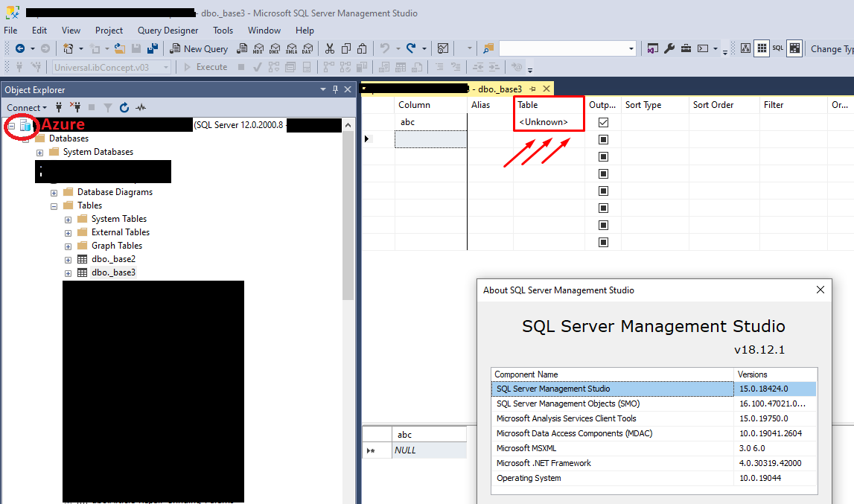Click the Cut scissors icon
Viewport: 854px width, 504px height.
[330, 48]
